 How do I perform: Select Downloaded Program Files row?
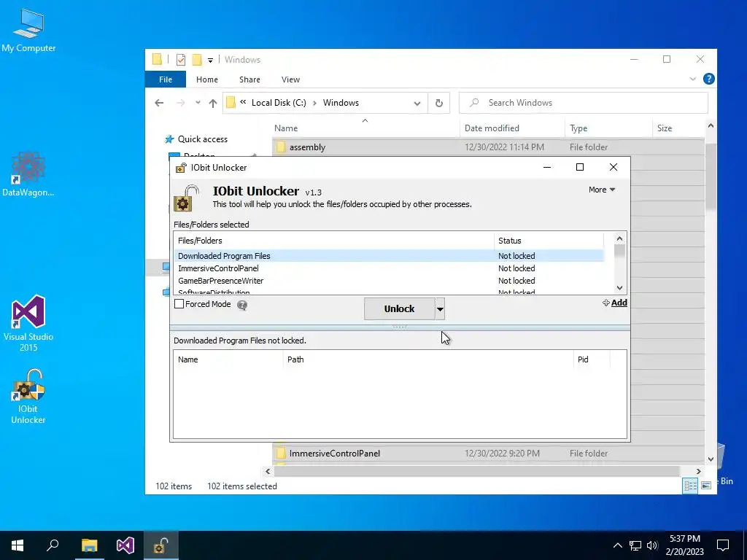pos(389,256)
